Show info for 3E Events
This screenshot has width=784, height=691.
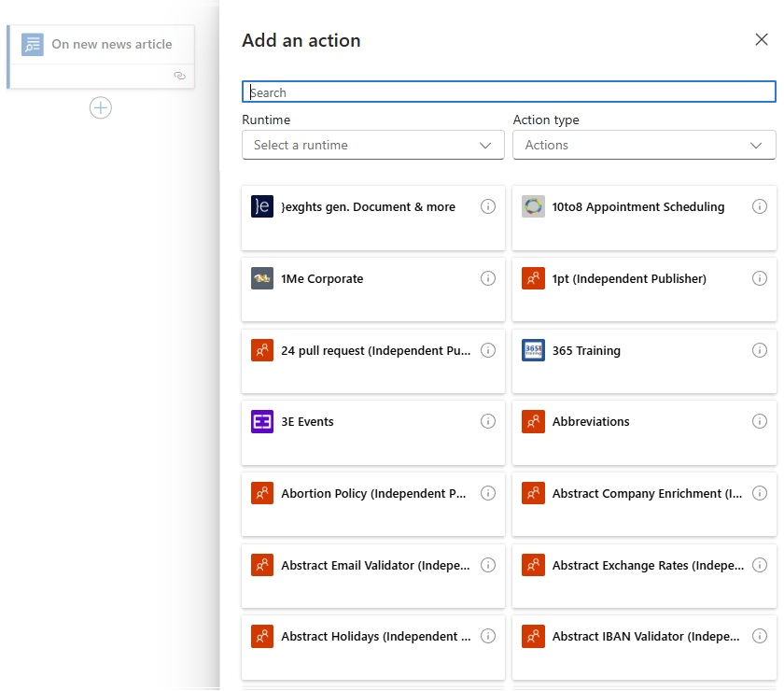488,421
